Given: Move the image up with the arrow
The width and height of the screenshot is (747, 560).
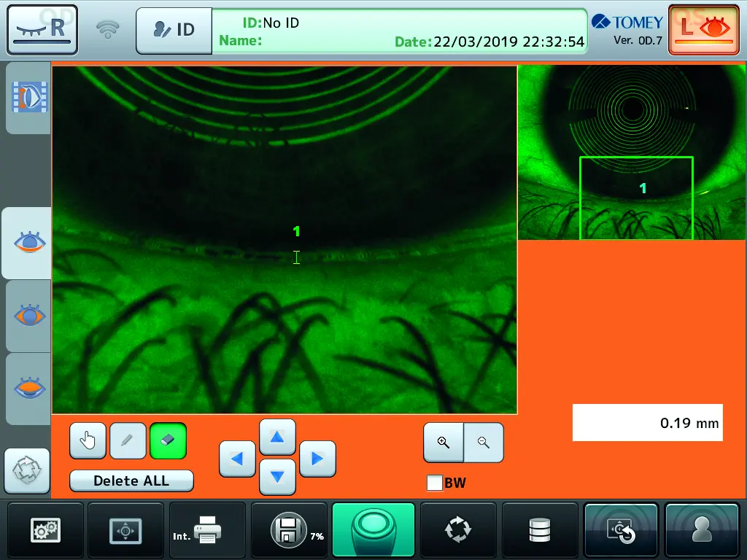Looking at the screenshot, I should tap(277, 437).
